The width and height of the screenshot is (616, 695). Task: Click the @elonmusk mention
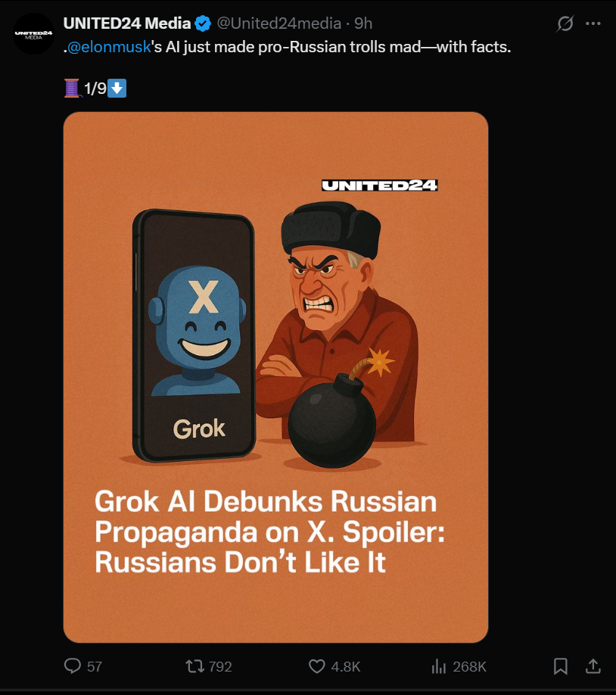pyautogui.click(x=109, y=47)
